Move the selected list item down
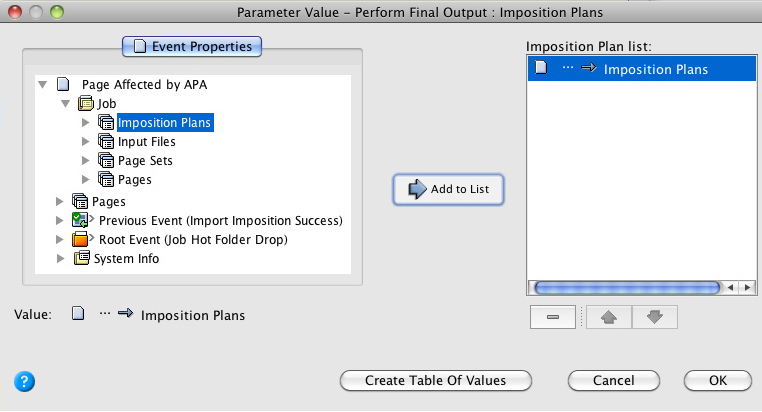The height and width of the screenshot is (412, 762). (655, 317)
